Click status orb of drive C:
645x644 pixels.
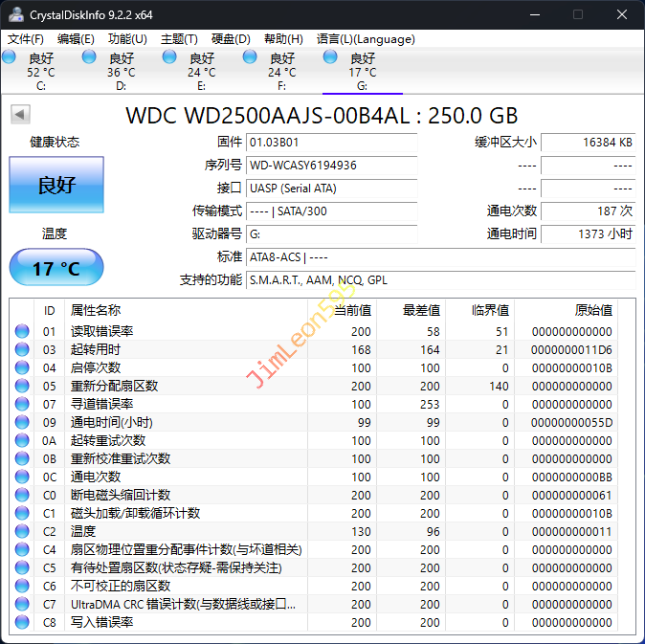(10, 57)
